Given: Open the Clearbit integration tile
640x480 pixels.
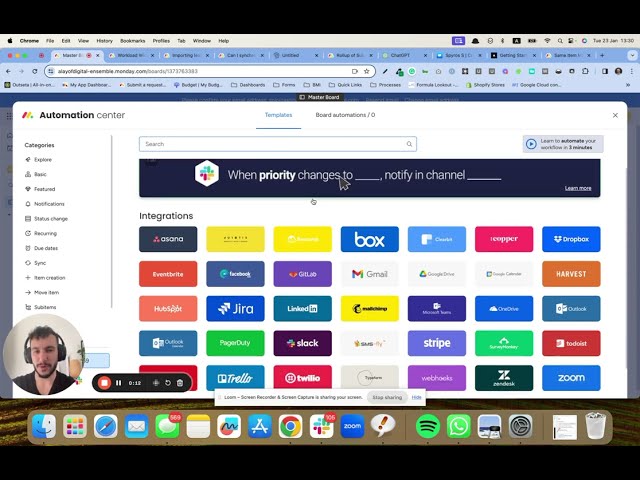Looking at the screenshot, I should (437, 239).
